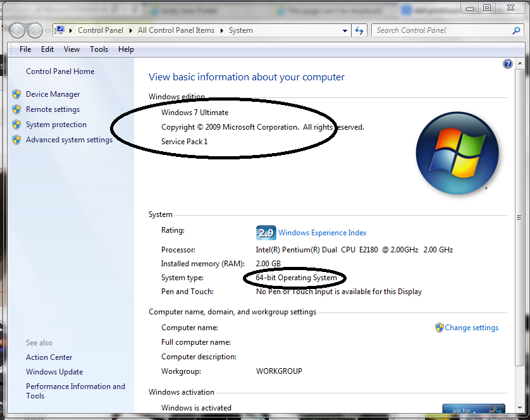Open the Windows Update link

54,372
